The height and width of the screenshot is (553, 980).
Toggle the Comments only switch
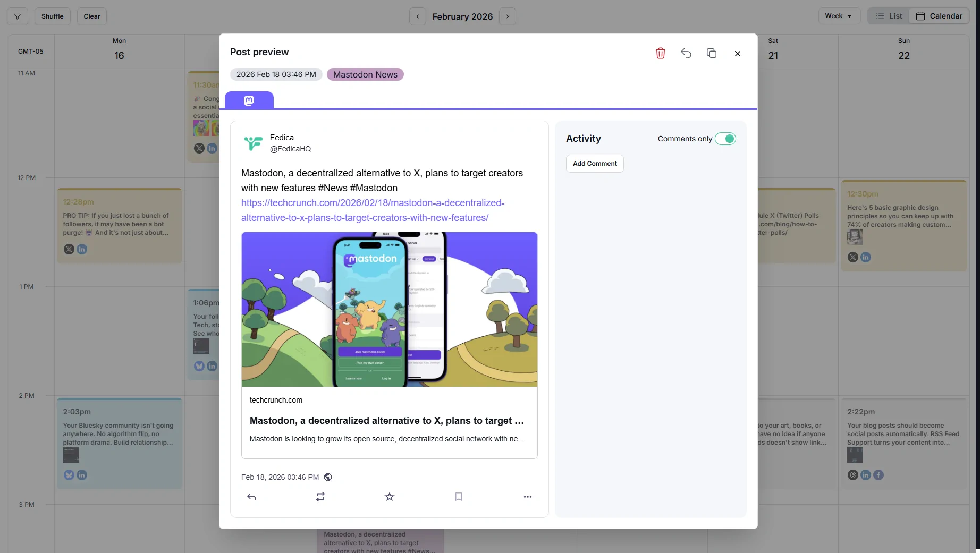point(725,139)
